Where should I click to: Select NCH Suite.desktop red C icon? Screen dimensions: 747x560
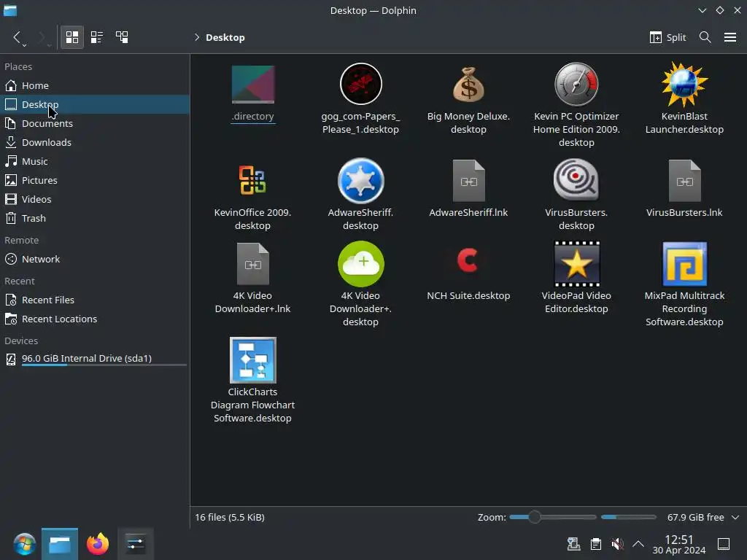468,261
